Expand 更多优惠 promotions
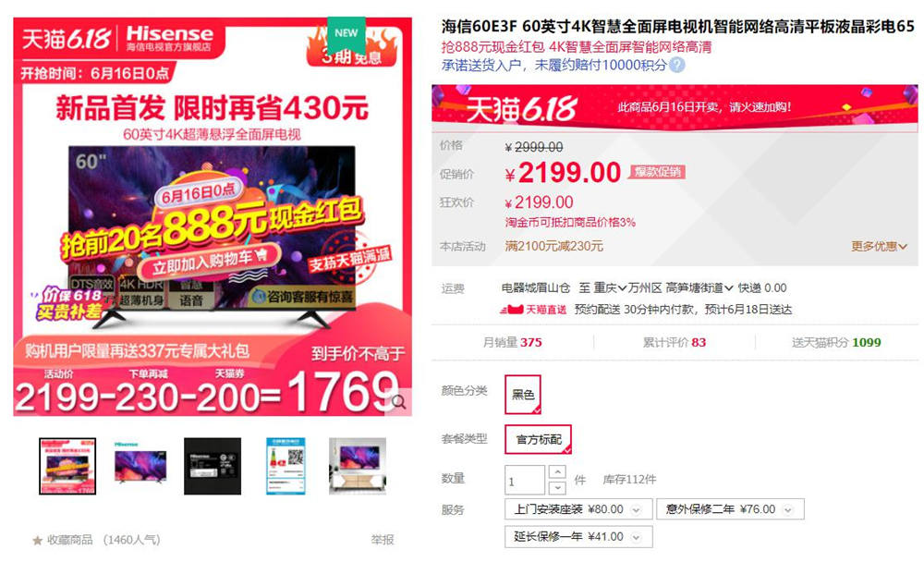 tap(879, 246)
